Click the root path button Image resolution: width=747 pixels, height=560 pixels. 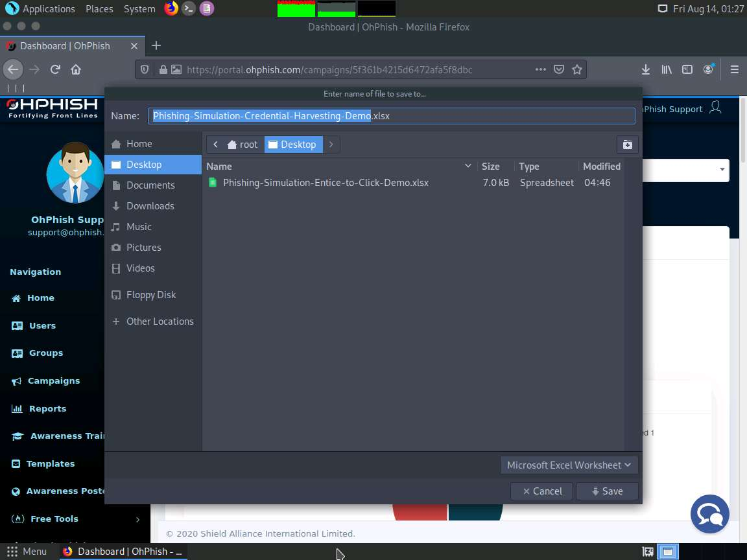tap(243, 145)
